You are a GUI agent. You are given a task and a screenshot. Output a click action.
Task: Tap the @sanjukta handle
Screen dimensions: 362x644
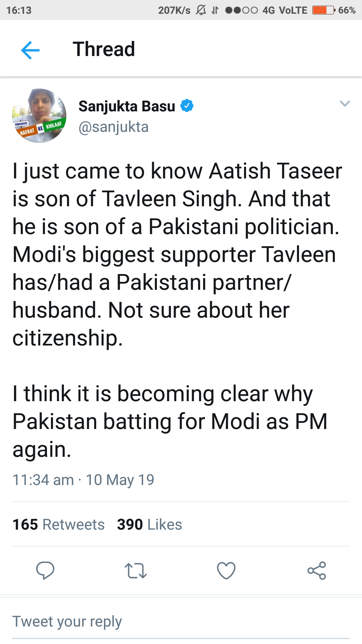pyautogui.click(x=113, y=127)
